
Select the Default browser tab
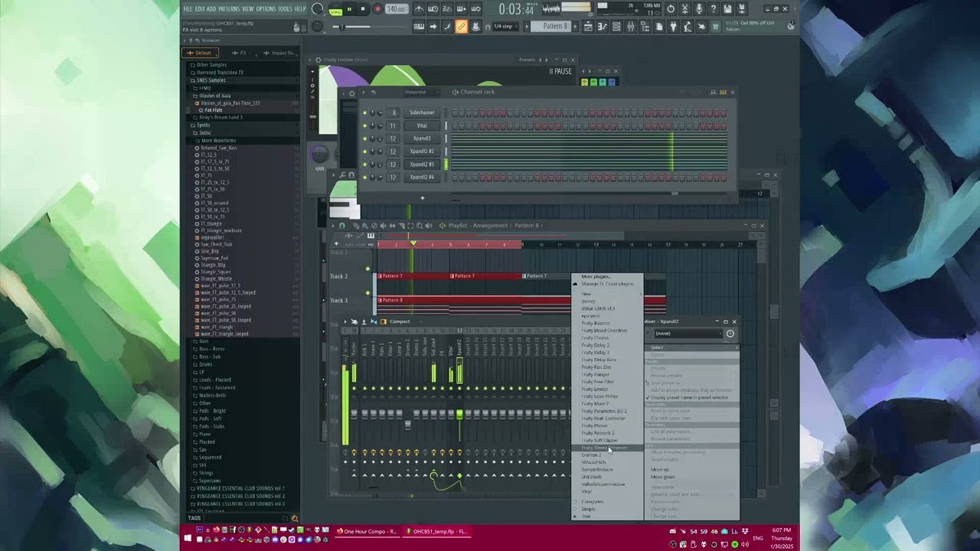click(200, 53)
